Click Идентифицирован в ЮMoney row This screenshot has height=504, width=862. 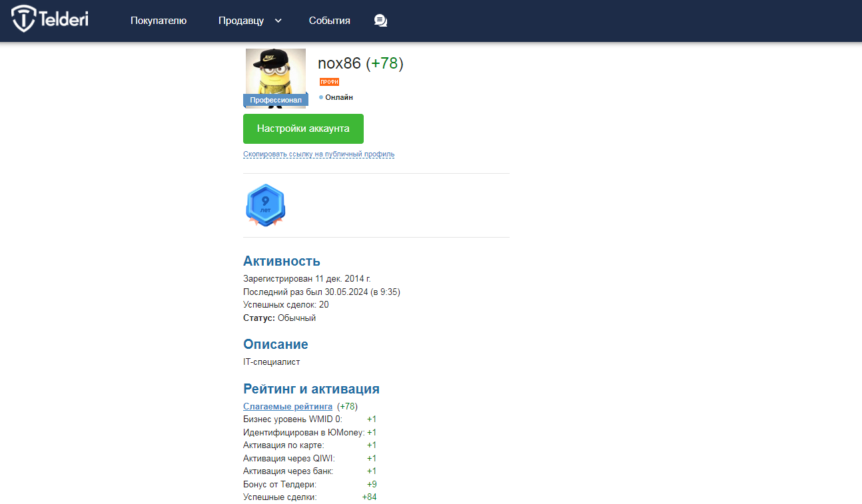(x=310, y=433)
